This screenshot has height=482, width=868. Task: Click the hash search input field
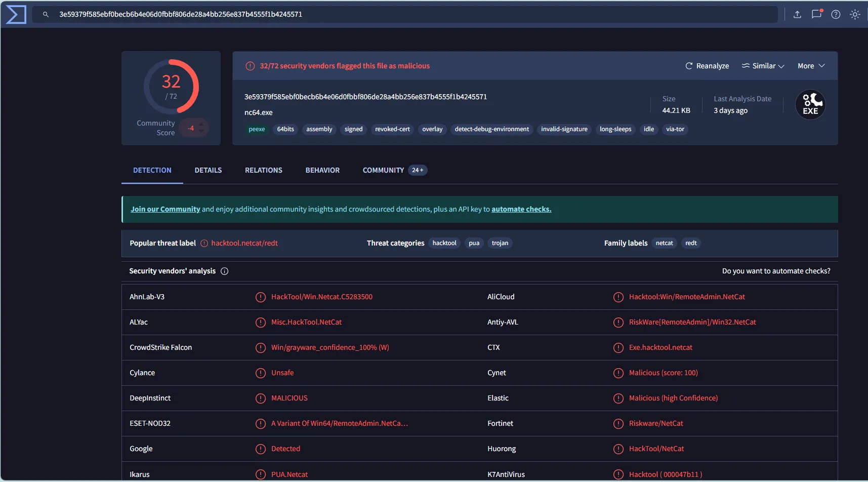click(405, 15)
